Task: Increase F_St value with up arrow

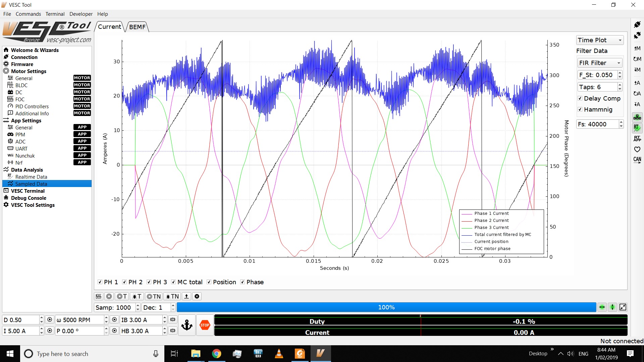Action: (x=620, y=73)
